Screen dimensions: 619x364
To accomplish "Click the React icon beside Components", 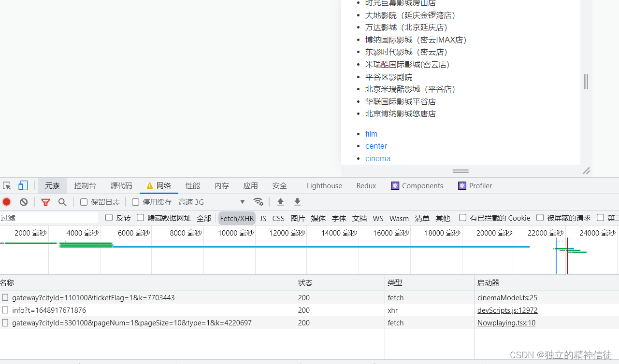I will click(395, 186).
